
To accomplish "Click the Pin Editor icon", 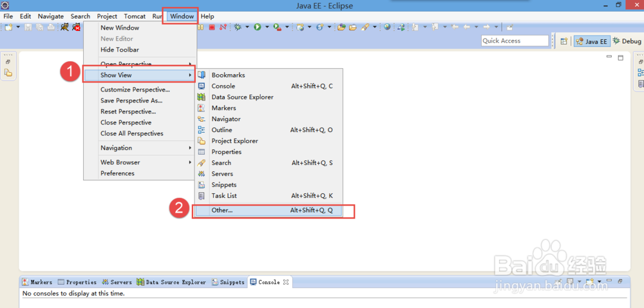I will (x=509, y=28).
